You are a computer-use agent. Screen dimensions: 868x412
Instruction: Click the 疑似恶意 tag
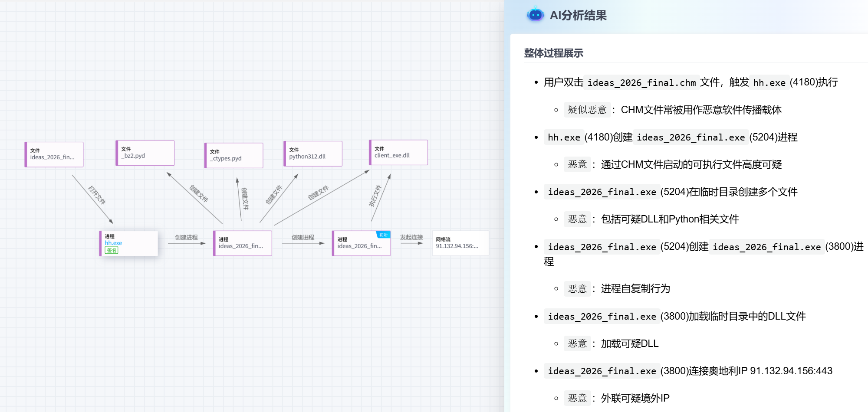tap(587, 110)
